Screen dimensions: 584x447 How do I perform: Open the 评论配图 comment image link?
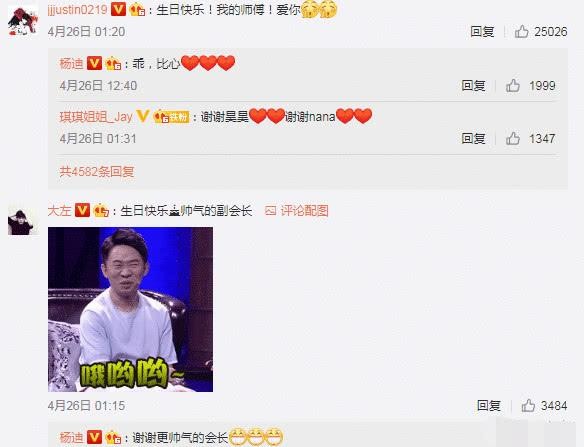(304, 211)
